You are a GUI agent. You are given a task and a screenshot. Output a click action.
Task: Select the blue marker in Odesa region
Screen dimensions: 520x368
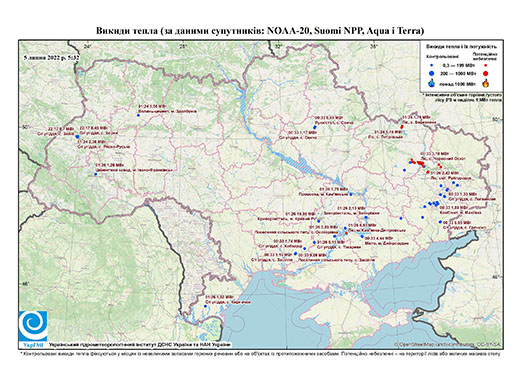pyautogui.click(x=205, y=306)
